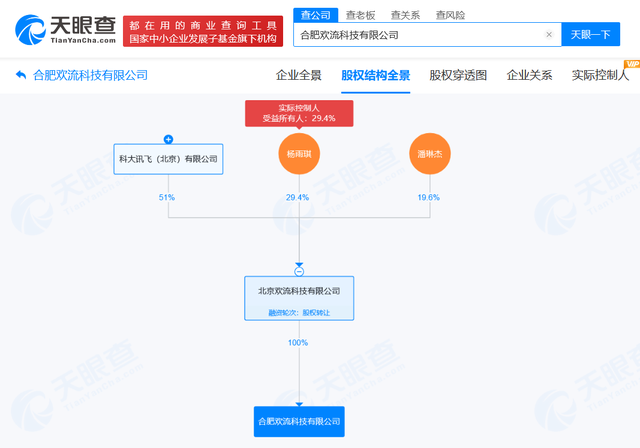Open the 股权穿透图 tab
640x448 pixels.
458,75
